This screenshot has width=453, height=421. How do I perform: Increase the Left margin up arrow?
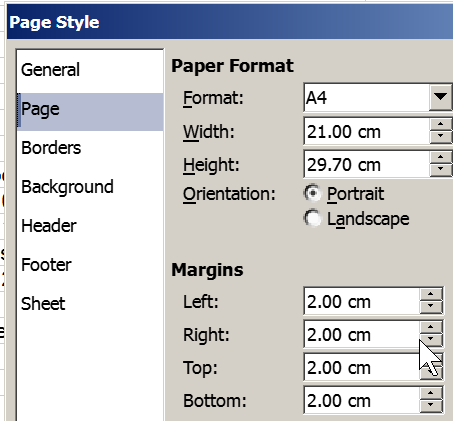[x=431, y=294]
